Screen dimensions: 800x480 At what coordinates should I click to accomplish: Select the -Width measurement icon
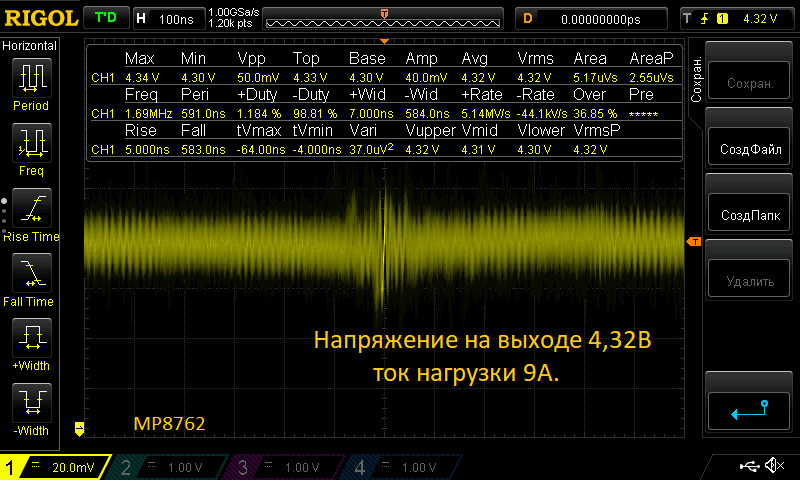coord(31,405)
